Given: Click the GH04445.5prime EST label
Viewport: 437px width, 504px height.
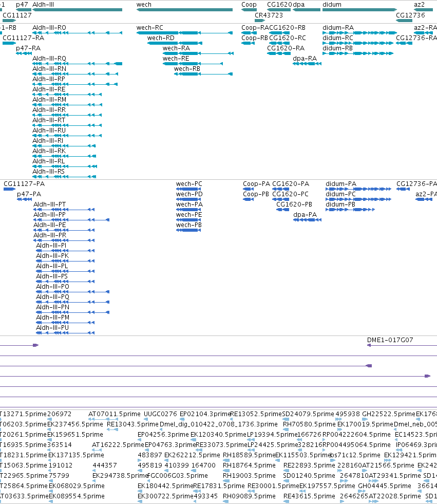Looking at the screenshot, I should pyautogui.click(x=385, y=486).
